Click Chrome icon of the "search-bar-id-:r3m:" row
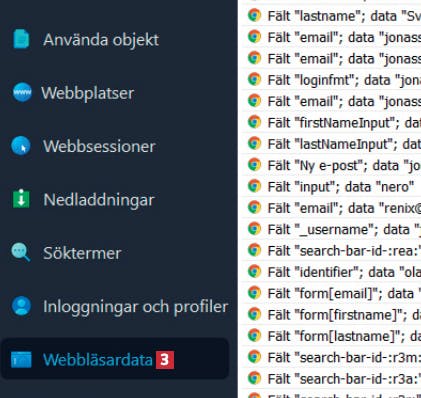The height and width of the screenshot is (398, 421). coord(254,357)
